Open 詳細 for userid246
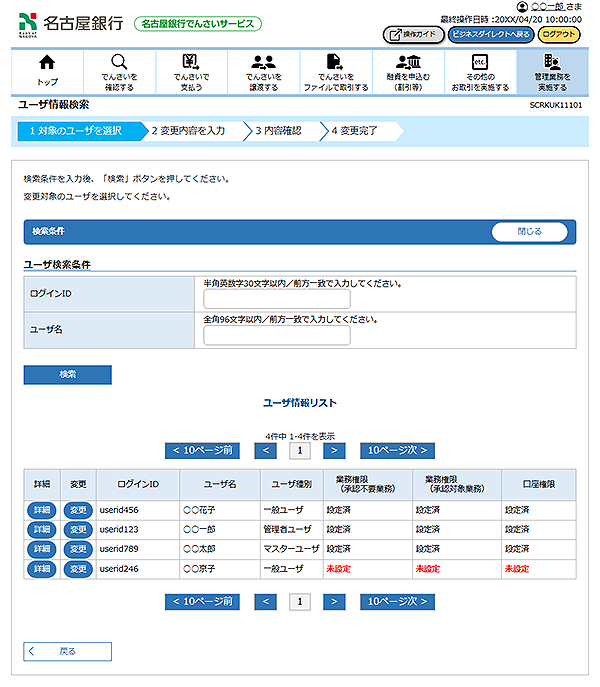 (x=42, y=569)
